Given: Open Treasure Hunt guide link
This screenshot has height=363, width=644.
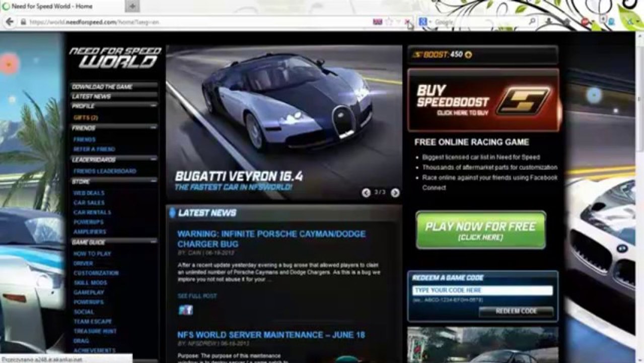Looking at the screenshot, I should 95,331.
